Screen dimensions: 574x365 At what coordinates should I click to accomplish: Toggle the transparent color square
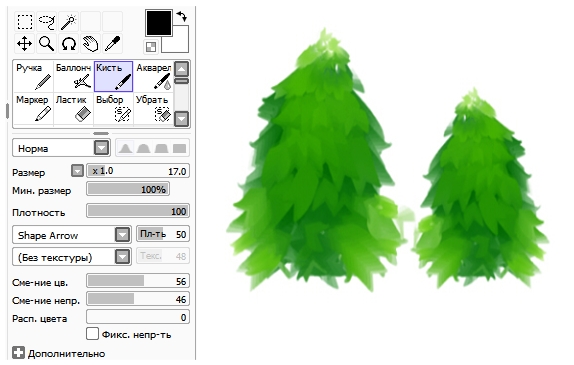point(151,46)
